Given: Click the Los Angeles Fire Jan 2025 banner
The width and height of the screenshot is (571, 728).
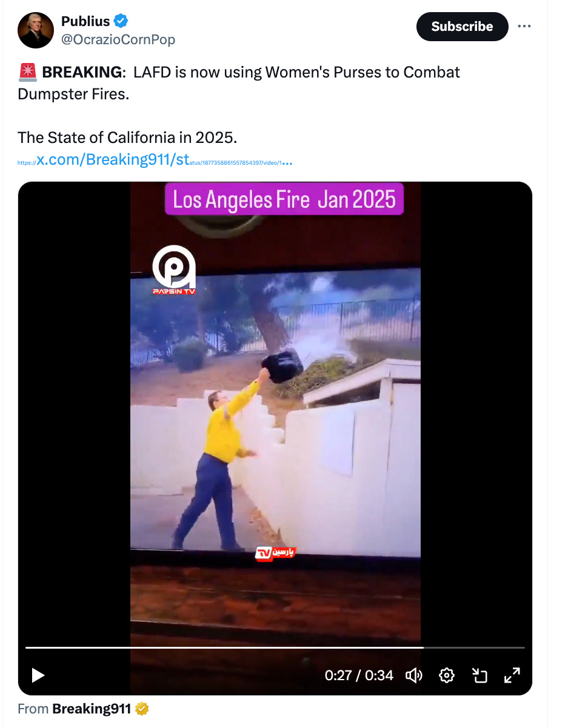Looking at the screenshot, I should (284, 199).
